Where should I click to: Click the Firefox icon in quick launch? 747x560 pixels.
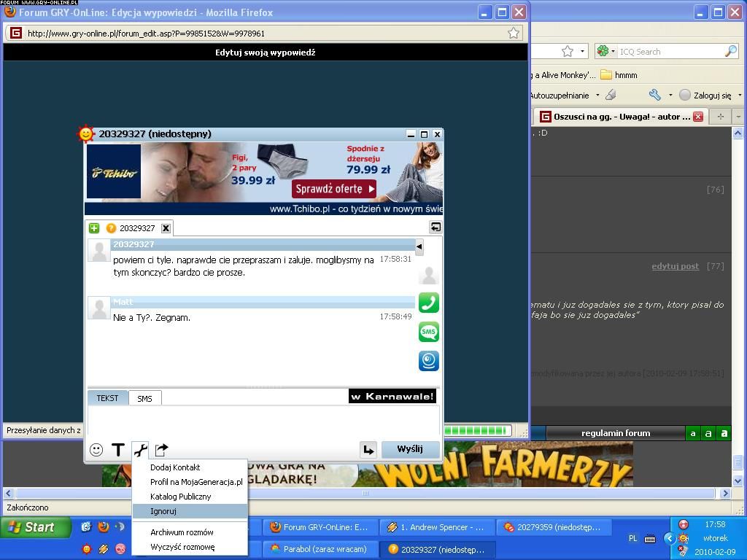click(104, 526)
